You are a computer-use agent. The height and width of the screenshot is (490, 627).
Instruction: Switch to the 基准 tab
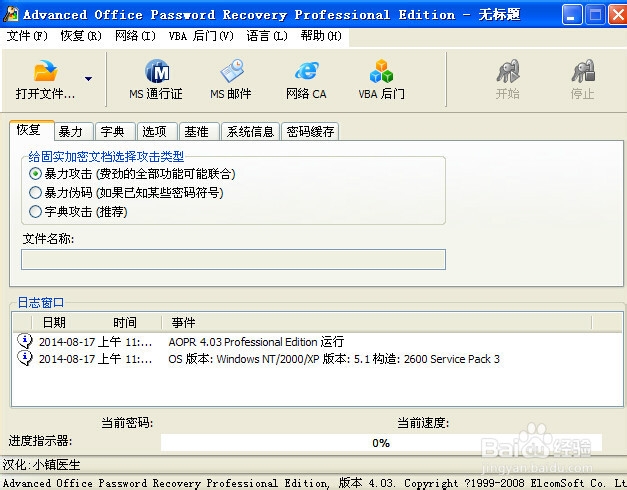click(x=199, y=132)
